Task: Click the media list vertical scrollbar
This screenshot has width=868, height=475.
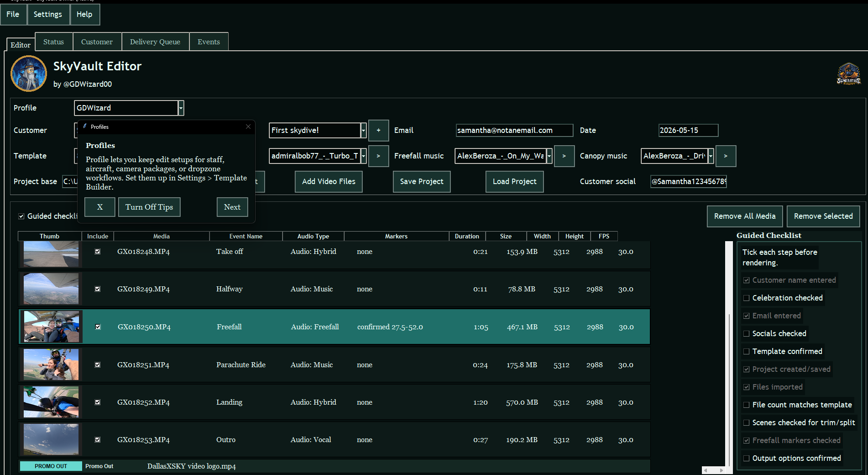Action: point(729,354)
